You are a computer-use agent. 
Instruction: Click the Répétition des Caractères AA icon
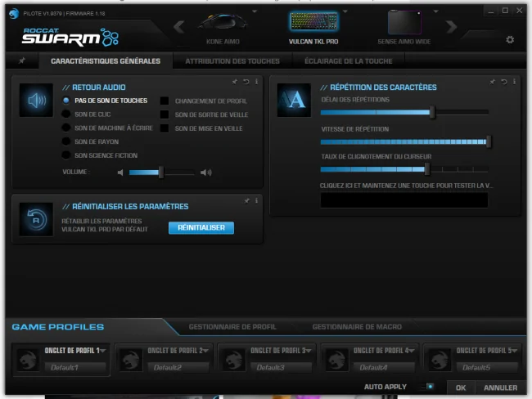[294, 101]
